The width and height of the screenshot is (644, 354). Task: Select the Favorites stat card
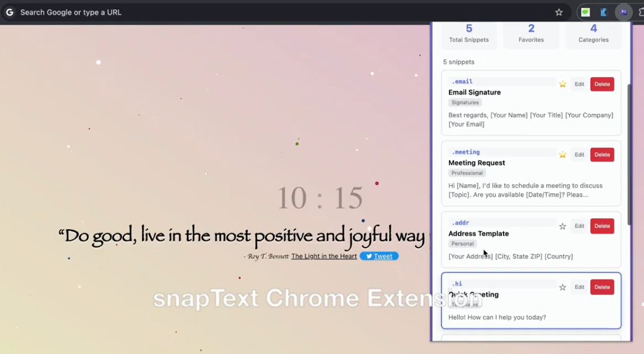531,34
